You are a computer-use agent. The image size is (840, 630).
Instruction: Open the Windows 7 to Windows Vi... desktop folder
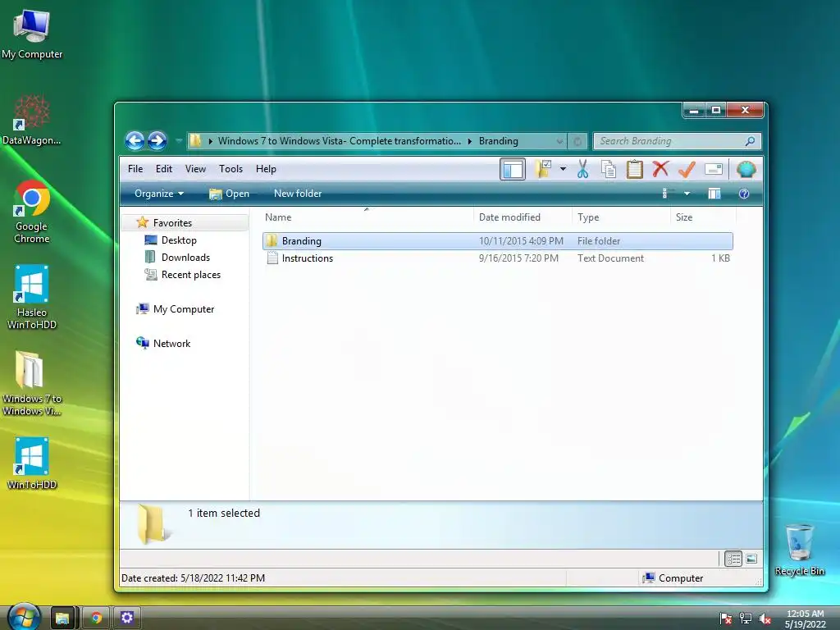[32, 384]
